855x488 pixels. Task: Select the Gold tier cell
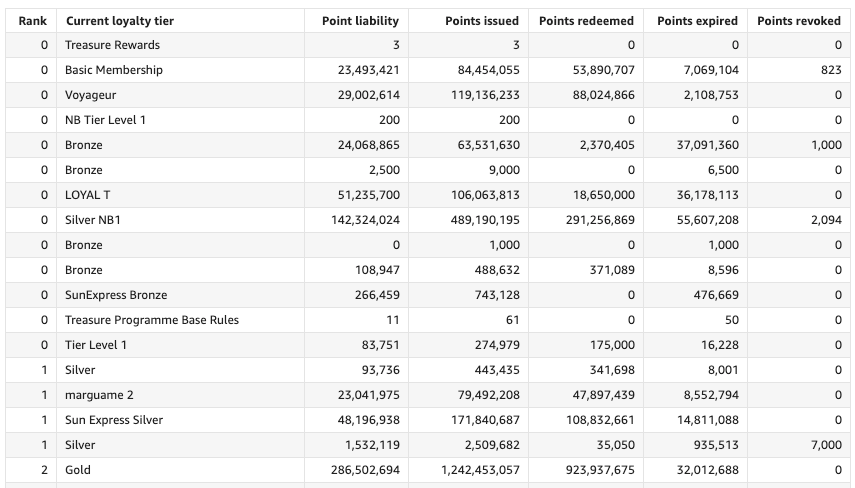pos(78,470)
